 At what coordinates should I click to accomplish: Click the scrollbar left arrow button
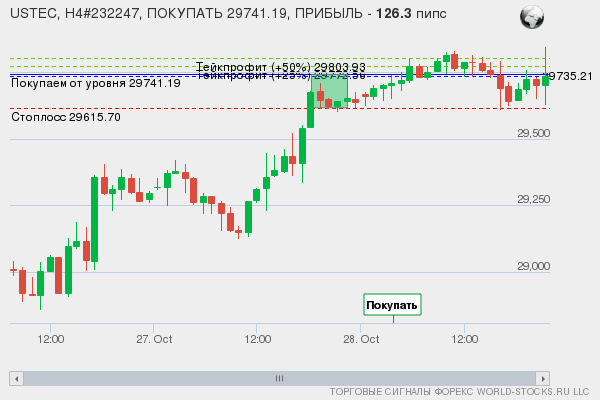[16, 379]
